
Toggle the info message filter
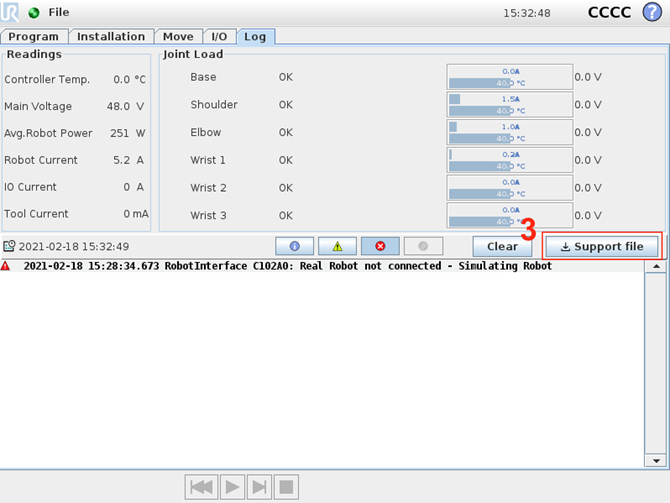click(294, 246)
